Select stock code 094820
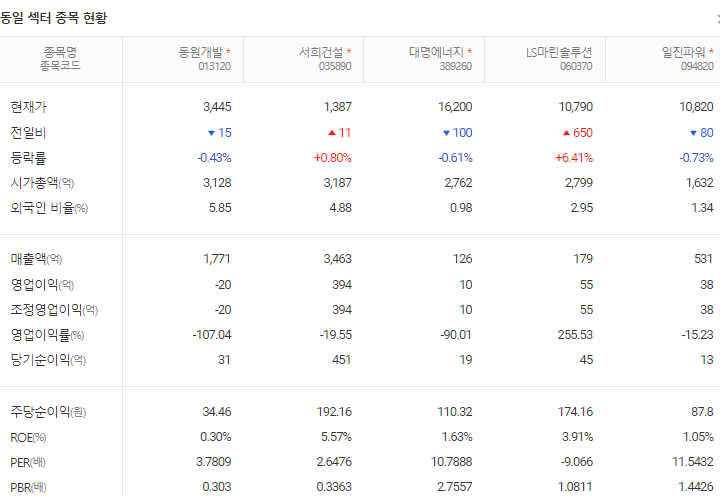Viewport: 720px width, 496px height. tap(697, 66)
